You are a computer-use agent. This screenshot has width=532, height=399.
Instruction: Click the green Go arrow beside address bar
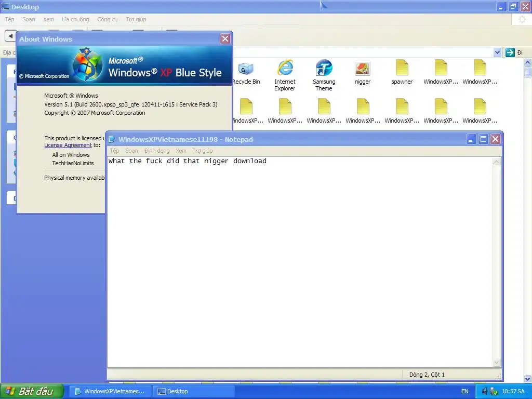coord(510,52)
